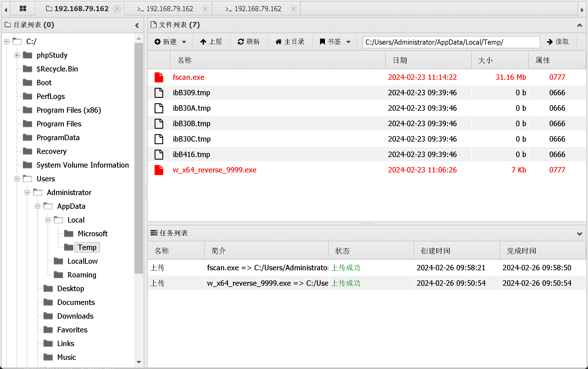
Task: Go up one level with 上层
Action: click(x=211, y=42)
